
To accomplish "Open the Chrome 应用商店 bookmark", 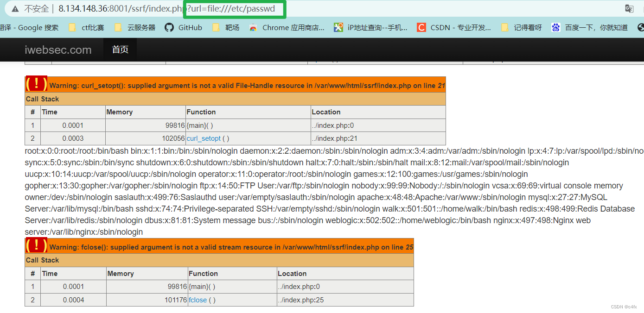I will point(287,27).
